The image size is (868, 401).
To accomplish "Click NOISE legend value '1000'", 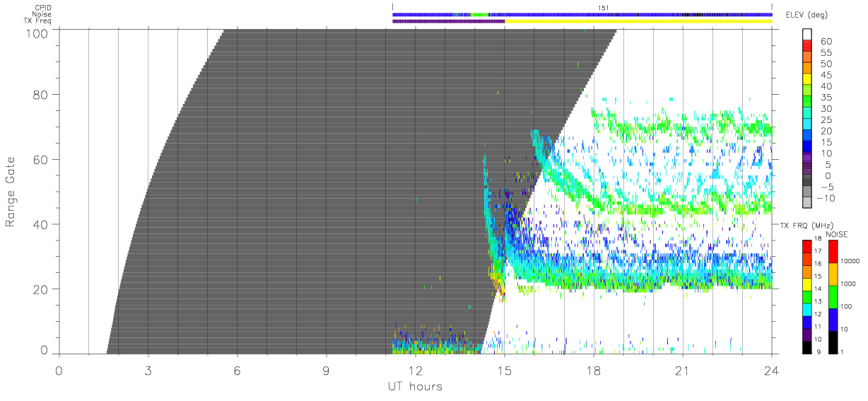I will pos(848,283).
